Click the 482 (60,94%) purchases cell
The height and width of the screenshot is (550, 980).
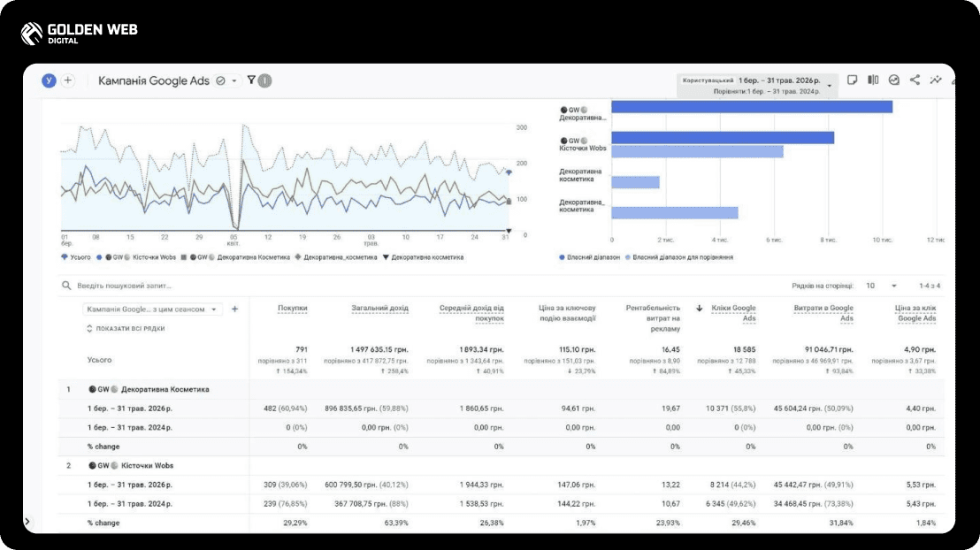point(285,409)
